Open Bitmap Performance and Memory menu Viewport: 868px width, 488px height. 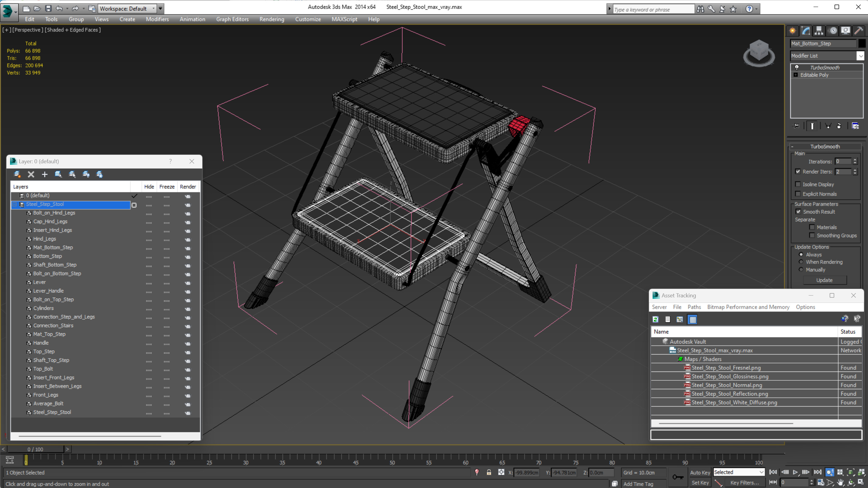pyautogui.click(x=748, y=307)
